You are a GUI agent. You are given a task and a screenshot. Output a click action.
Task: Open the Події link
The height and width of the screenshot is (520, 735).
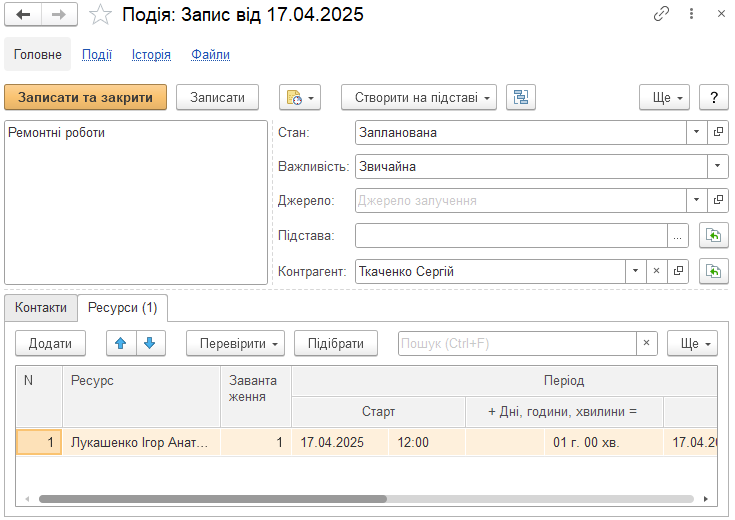pos(97,54)
